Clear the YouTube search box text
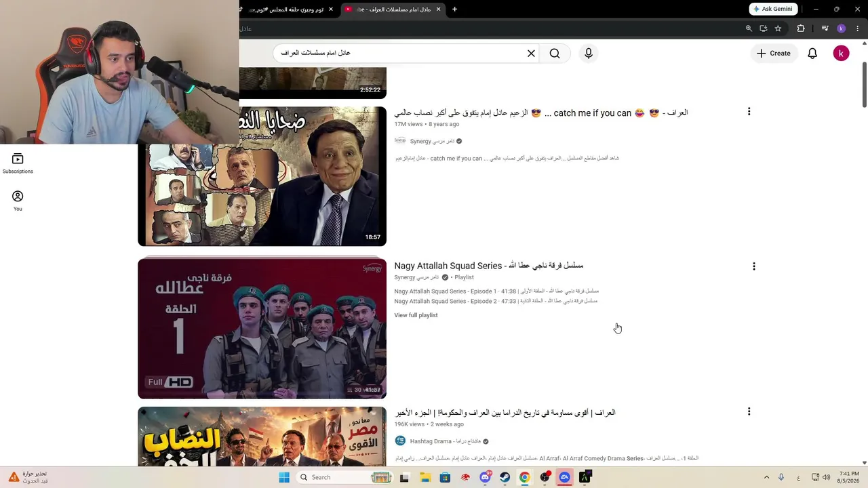 point(531,54)
